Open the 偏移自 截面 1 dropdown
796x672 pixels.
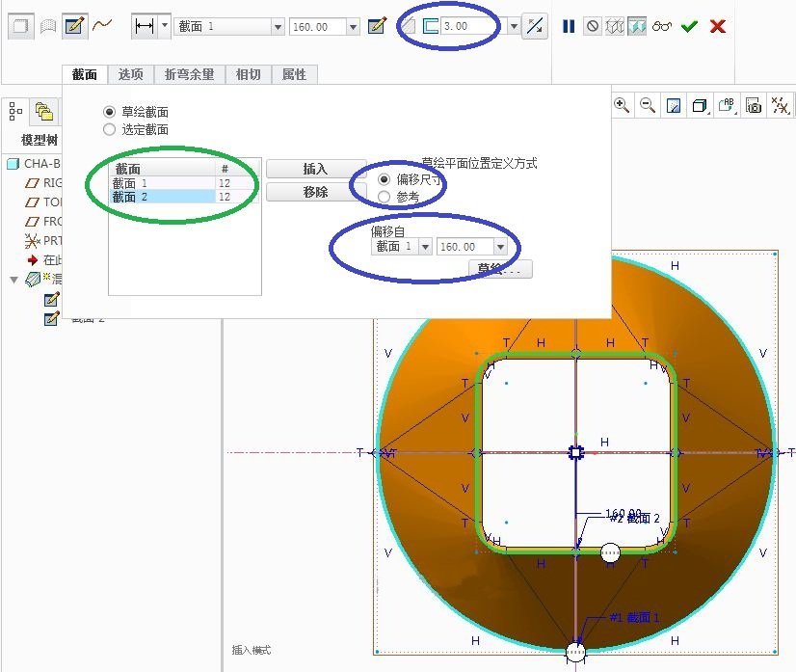pyautogui.click(x=425, y=247)
